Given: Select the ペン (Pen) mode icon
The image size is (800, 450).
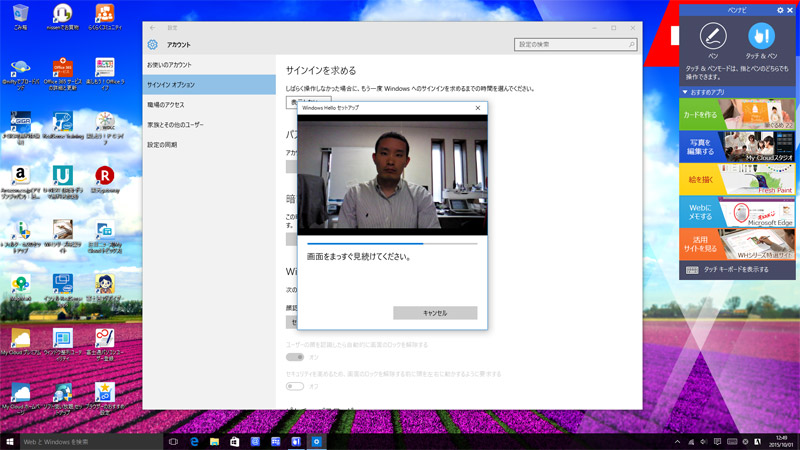Looking at the screenshot, I should point(711,37).
